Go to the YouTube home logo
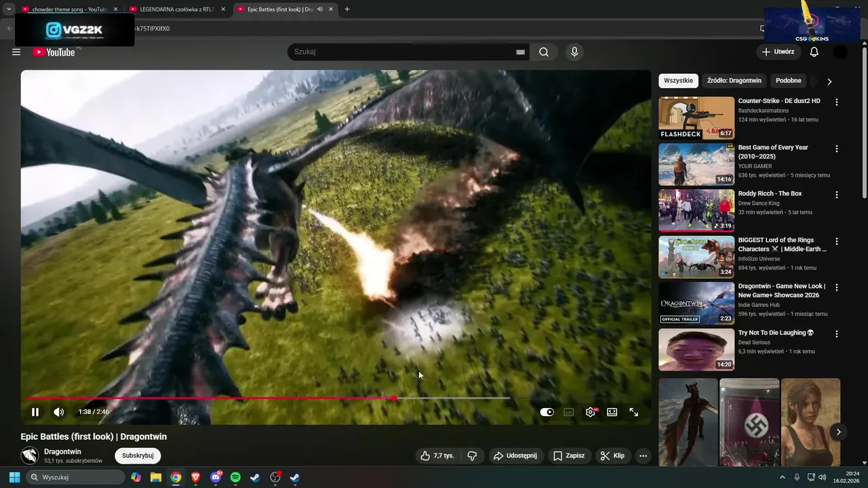The height and width of the screenshot is (488, 868). pos(54,52)
